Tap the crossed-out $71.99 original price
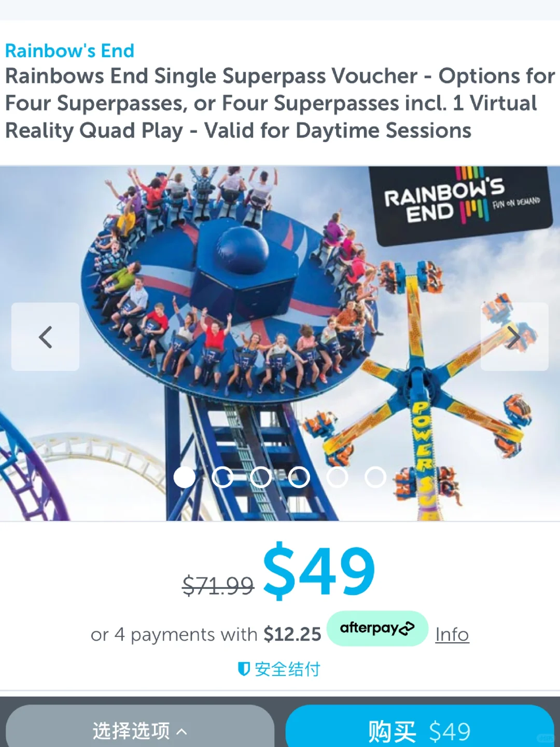The width and height of the screenshot is (560, 747). [x=218, y=586]
